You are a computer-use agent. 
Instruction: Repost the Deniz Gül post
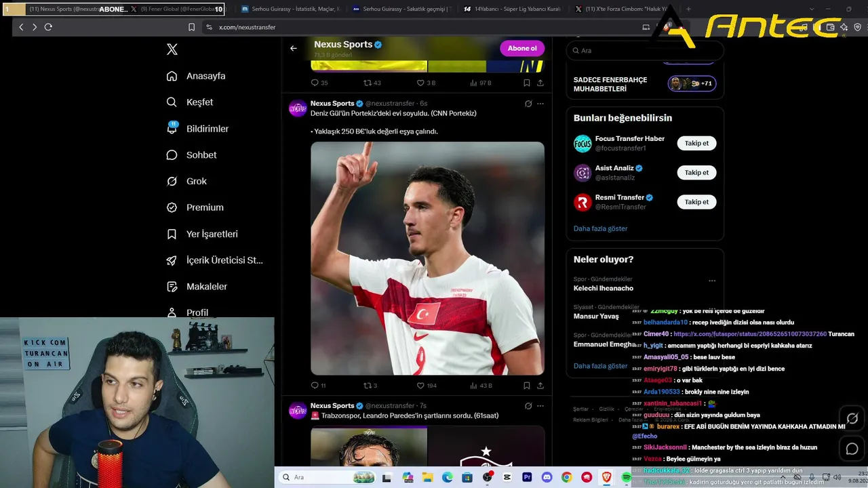370,386
